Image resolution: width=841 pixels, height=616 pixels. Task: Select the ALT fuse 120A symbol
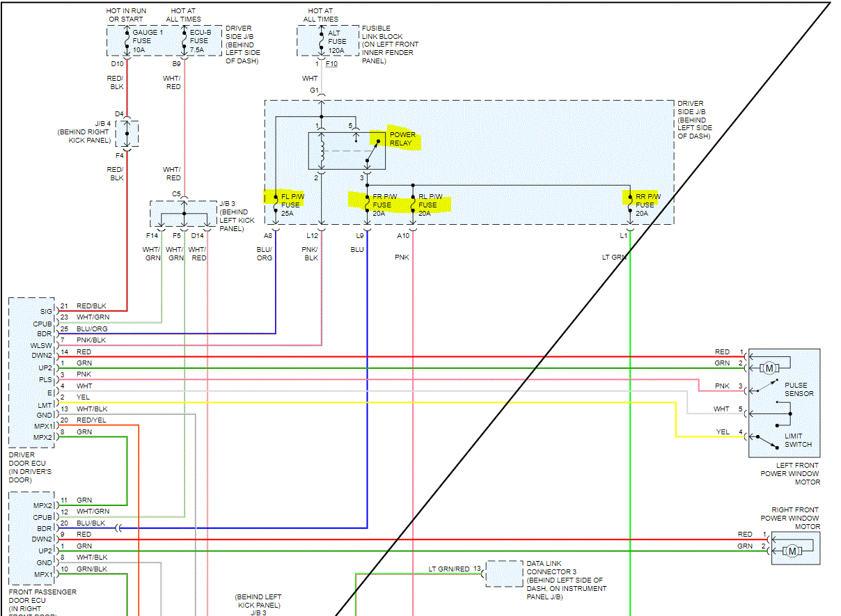[321, 41]
